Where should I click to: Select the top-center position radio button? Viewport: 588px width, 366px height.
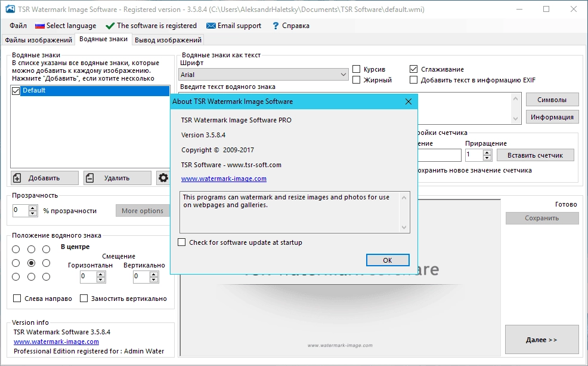pyautogui.click(x=31, y=249)
